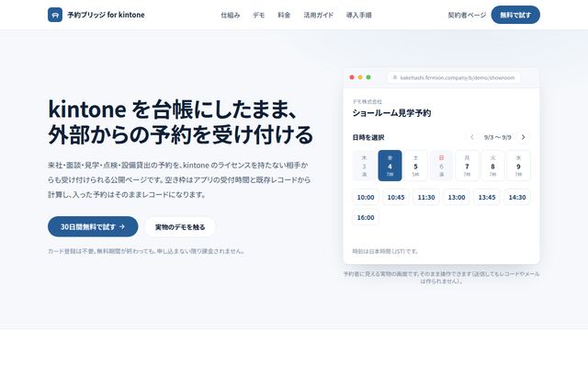Click the green dot in demo window
This screenshot has width=588, height=368.
368,77
